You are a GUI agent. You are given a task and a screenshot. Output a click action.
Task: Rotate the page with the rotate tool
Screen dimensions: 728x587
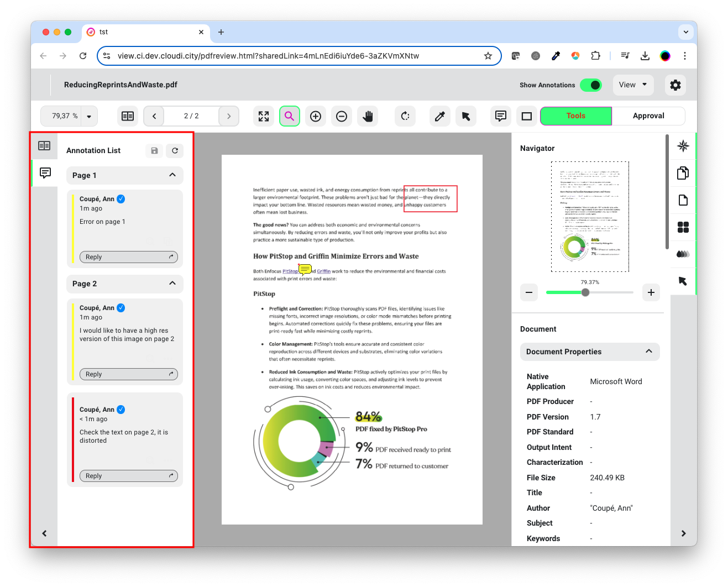tap(405, 116)
